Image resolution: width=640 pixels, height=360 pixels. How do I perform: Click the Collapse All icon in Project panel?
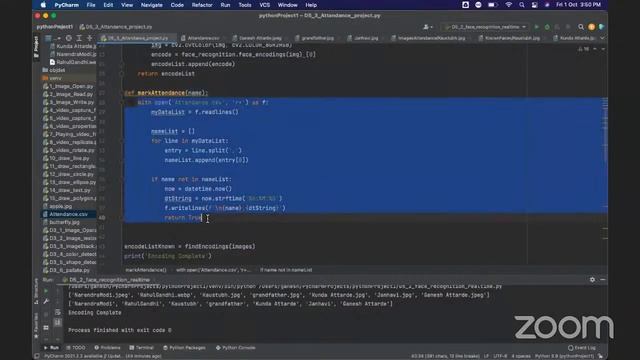89,38
